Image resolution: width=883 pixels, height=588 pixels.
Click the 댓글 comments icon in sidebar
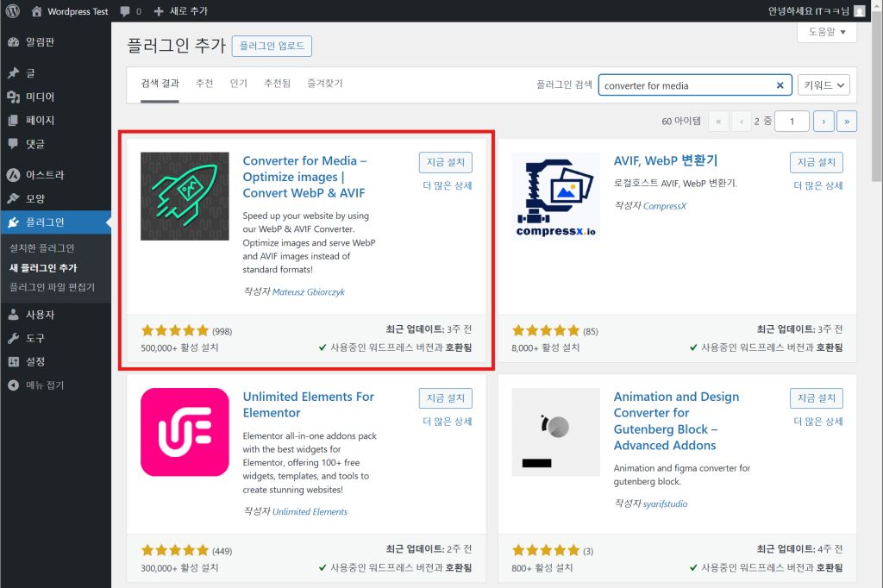14,144
